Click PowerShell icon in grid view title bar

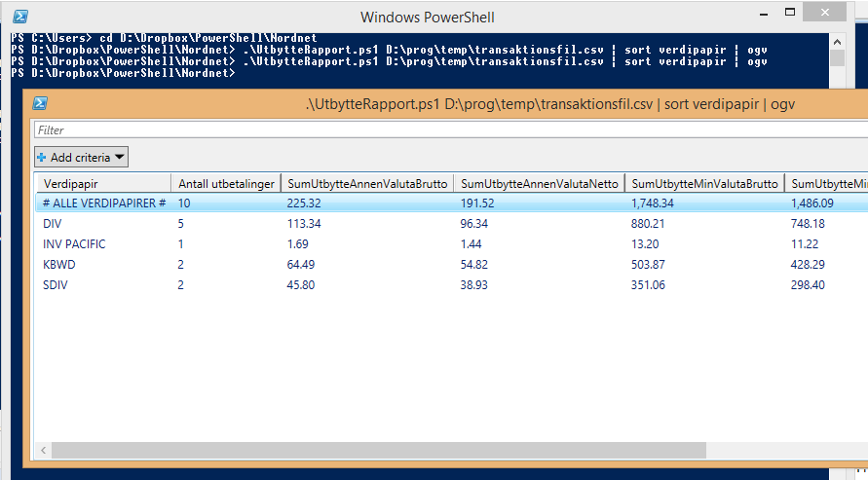[x=41, y=104]
